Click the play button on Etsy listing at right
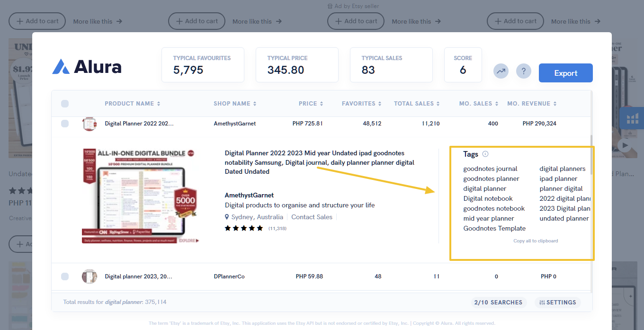 coord(625,145)
